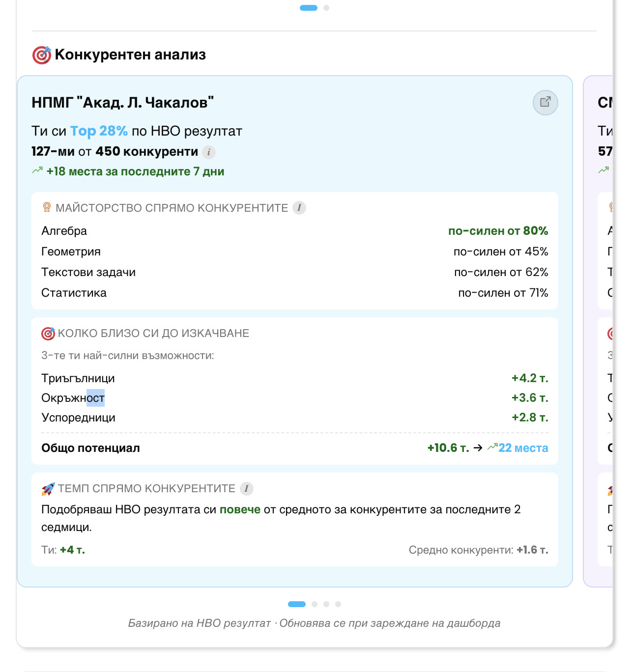632x672 pixels.
Task: Click 3-те ти най-силни възможности subtitle
Action: (x=128, y=356)
